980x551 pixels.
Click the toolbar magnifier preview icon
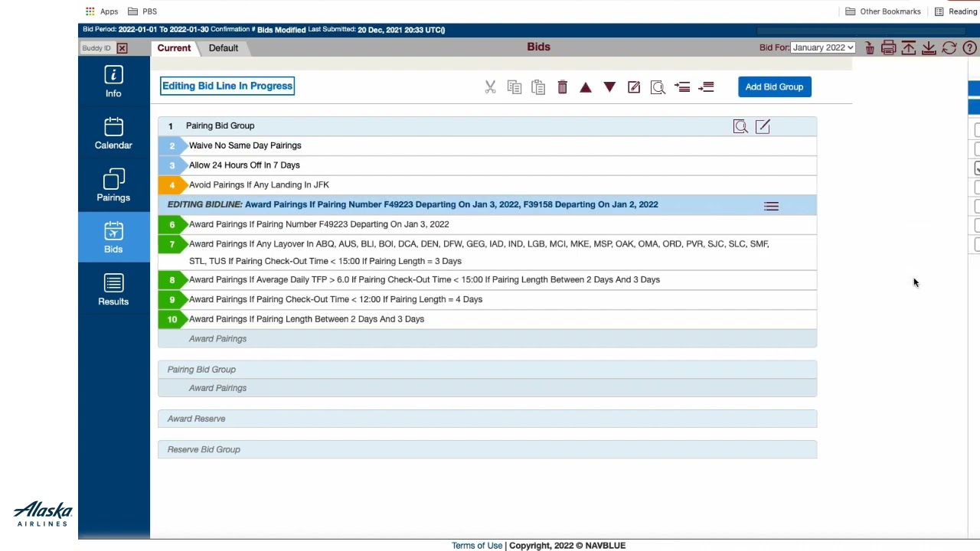(x=658, y=87)
